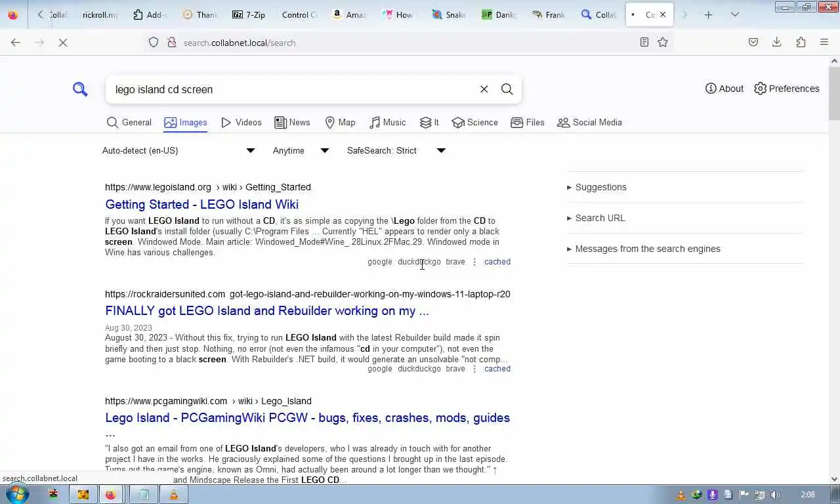Open the It search category tab

tap(429, 122)
